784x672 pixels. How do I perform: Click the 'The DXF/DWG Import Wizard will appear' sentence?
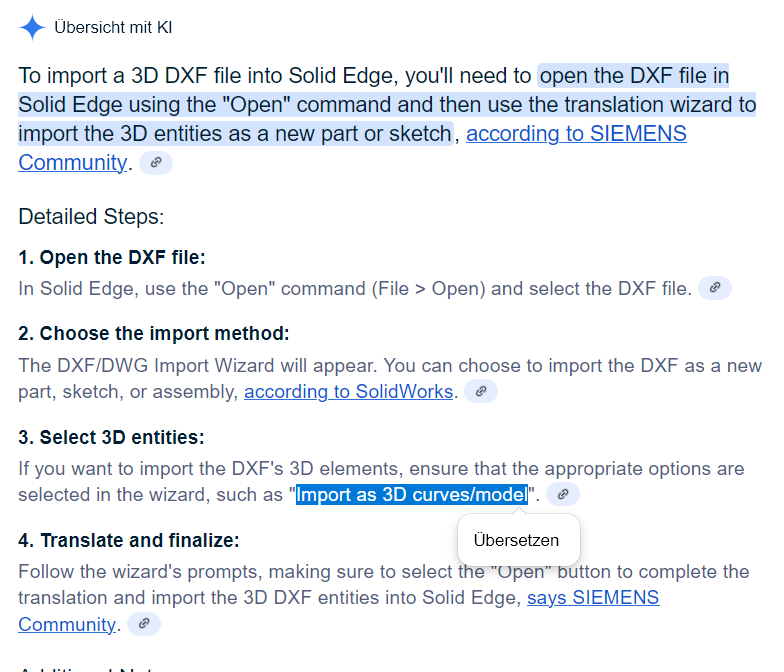click(x=197, y=366)
